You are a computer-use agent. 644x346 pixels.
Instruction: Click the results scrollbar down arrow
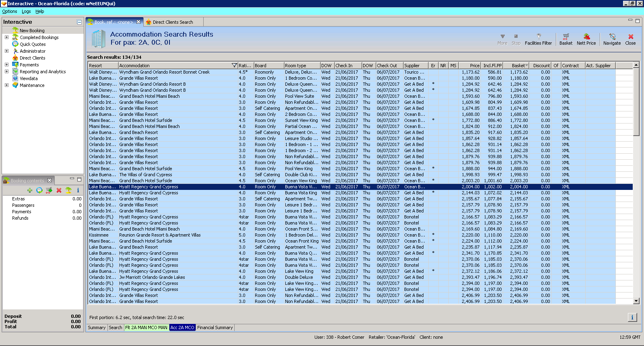636,301
